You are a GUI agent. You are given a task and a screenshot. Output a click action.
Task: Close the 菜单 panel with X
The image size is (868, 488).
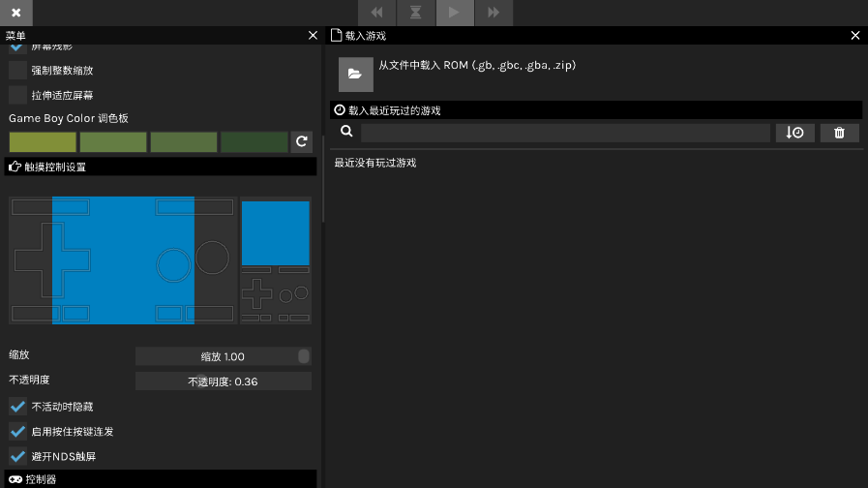313,35
